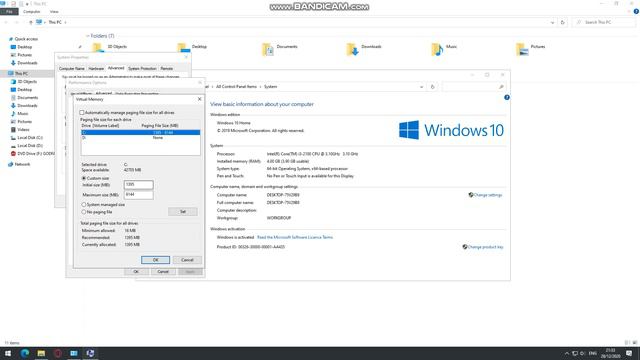Open File Explorer from the taskbar
The width and height of the screenshot is (640, 360).
41,353
